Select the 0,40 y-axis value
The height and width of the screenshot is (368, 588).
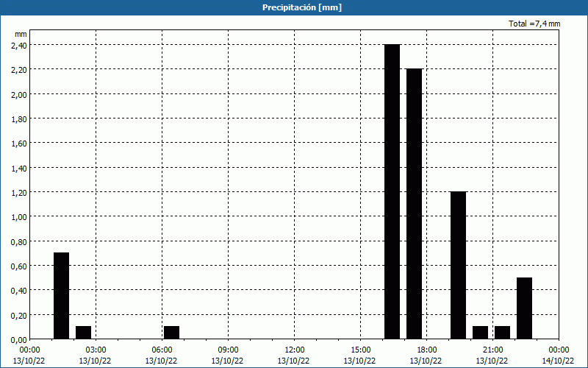coord(19,290)
